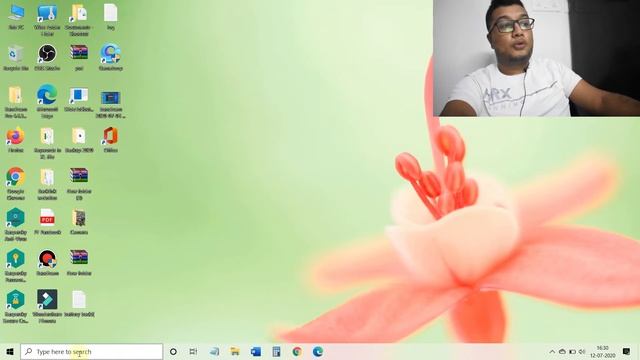Check the battery icon in system tray

pos(572,351)
